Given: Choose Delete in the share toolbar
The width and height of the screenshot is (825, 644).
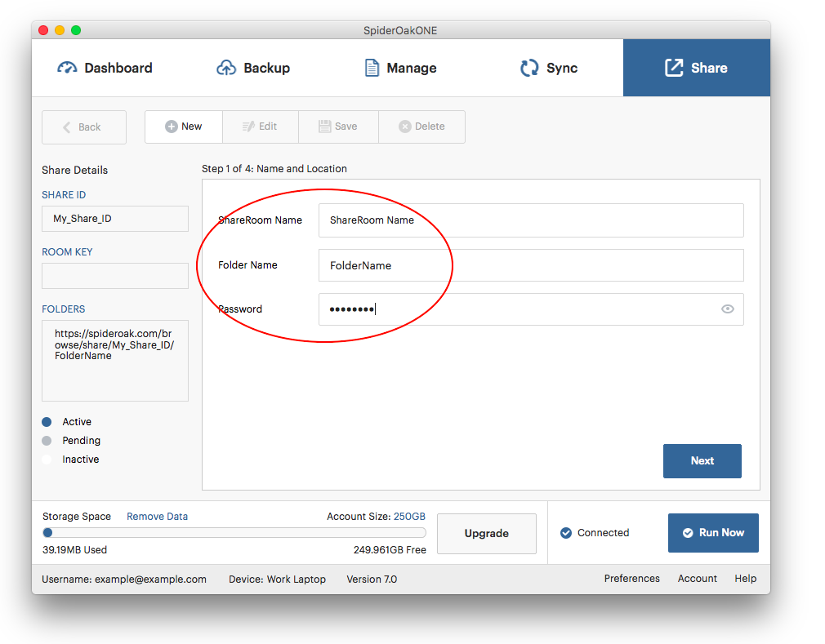Looking at the screenshot, I should 422,127.
